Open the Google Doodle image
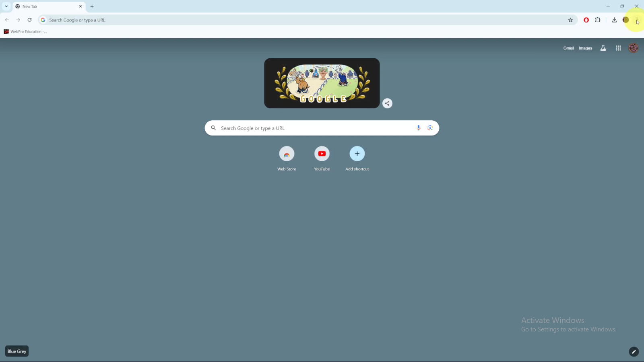Image resolution: width=644 pixels, height=362 pixels. 322,83
